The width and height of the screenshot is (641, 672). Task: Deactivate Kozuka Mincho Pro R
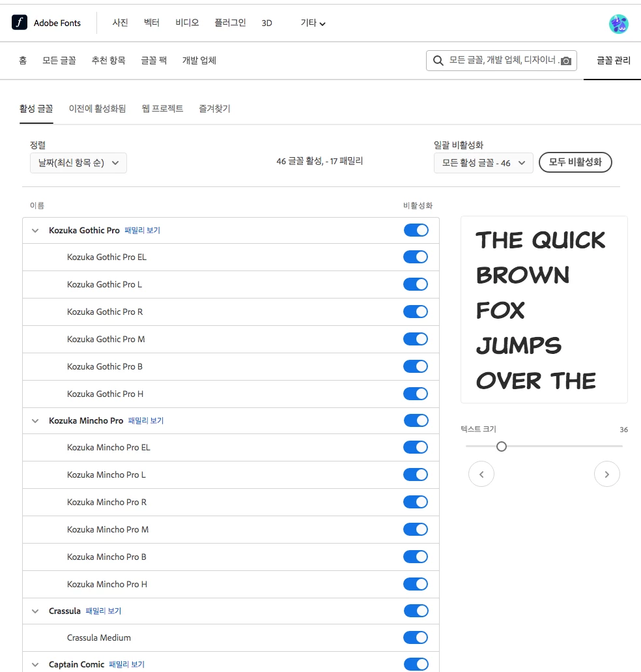pyautogui.click(x=416, y=502)
